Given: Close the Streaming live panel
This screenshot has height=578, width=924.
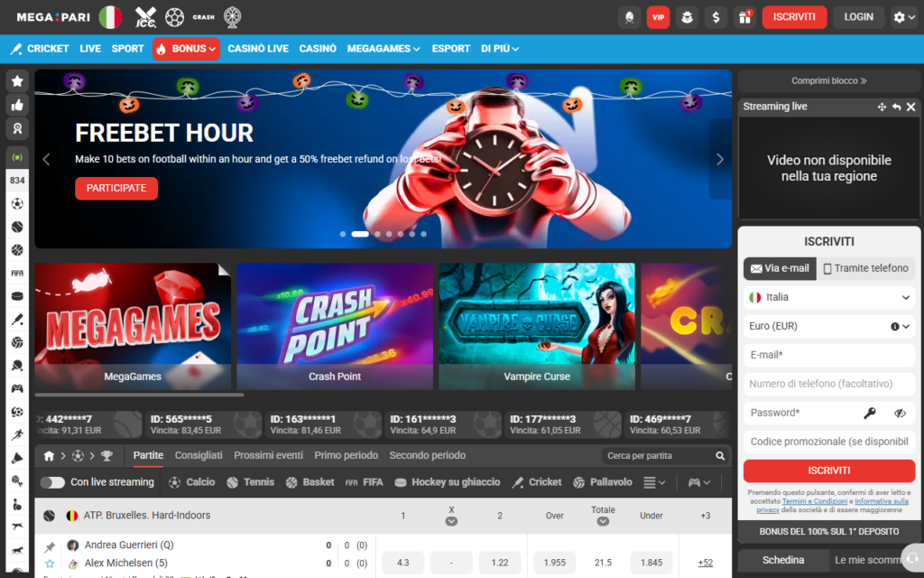Looking at the screenshot, I should [911, 107].
